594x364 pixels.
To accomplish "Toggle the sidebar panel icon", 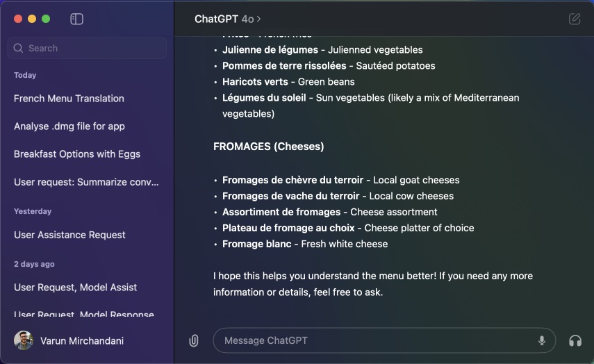I will 77,19.
